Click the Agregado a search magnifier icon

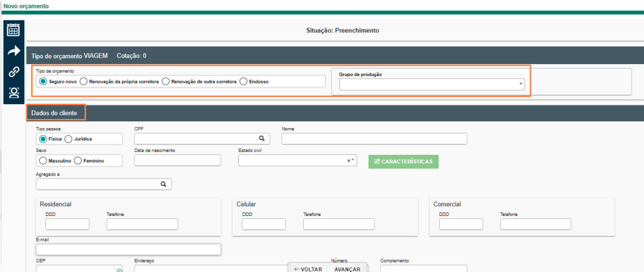point(163,184)
